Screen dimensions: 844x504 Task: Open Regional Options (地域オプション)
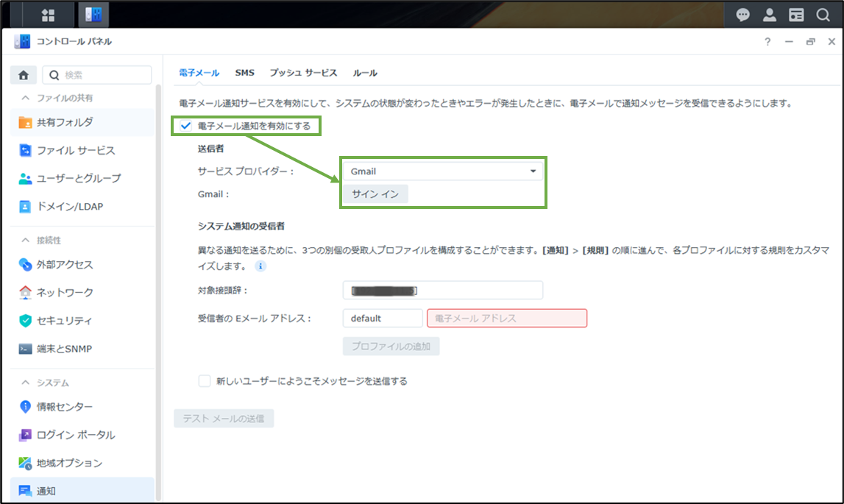[82, 463]
